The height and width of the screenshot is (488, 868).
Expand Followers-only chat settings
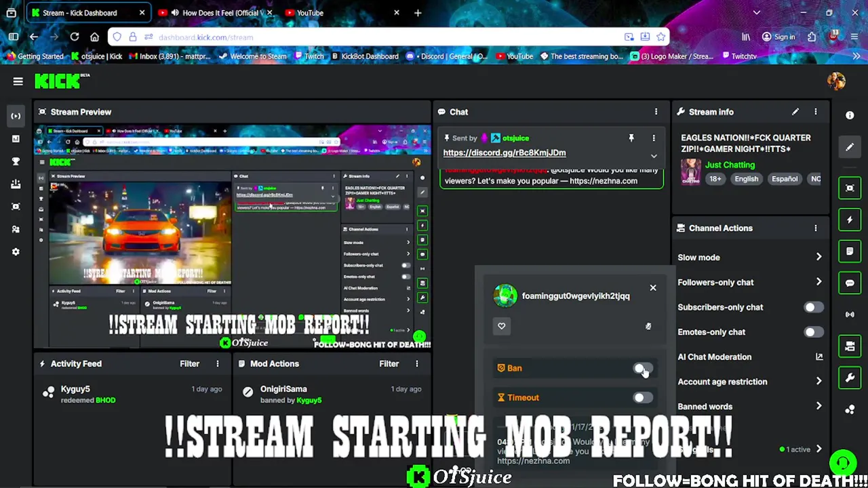point(819,283)
